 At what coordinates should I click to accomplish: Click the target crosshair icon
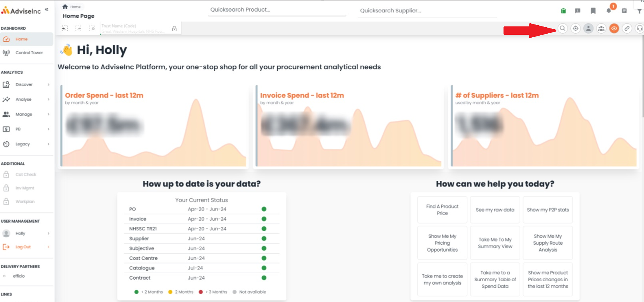576,28
